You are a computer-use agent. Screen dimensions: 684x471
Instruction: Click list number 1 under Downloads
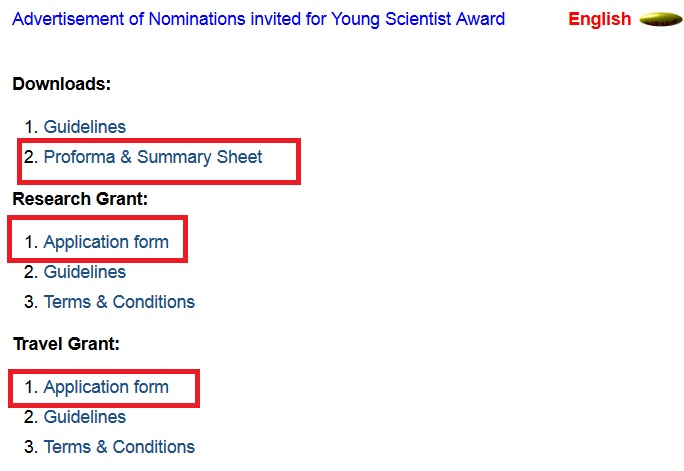pyautogui.click(x=30, y=127)
